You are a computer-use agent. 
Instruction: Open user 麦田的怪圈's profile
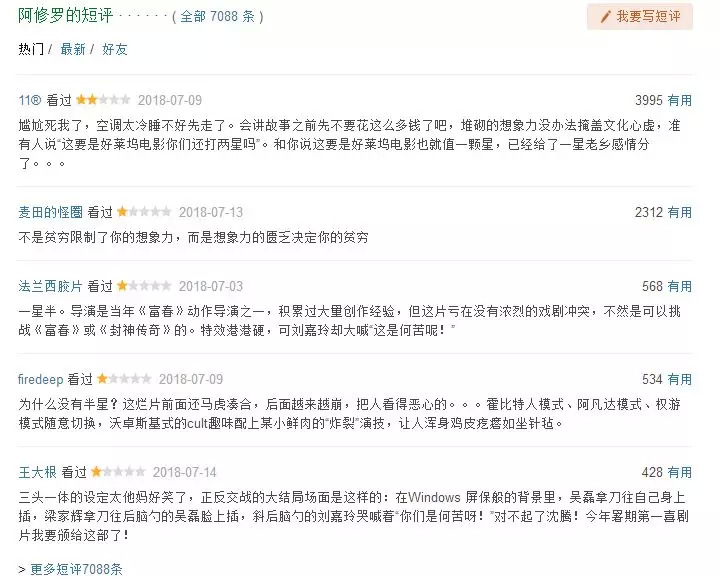coord(50,212)
